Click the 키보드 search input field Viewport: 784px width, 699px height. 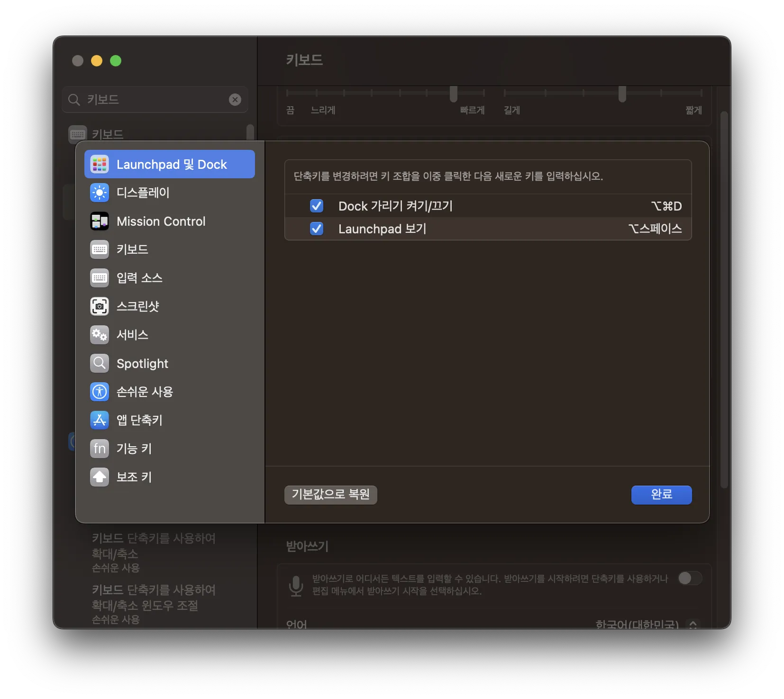[x=155, y=100]
